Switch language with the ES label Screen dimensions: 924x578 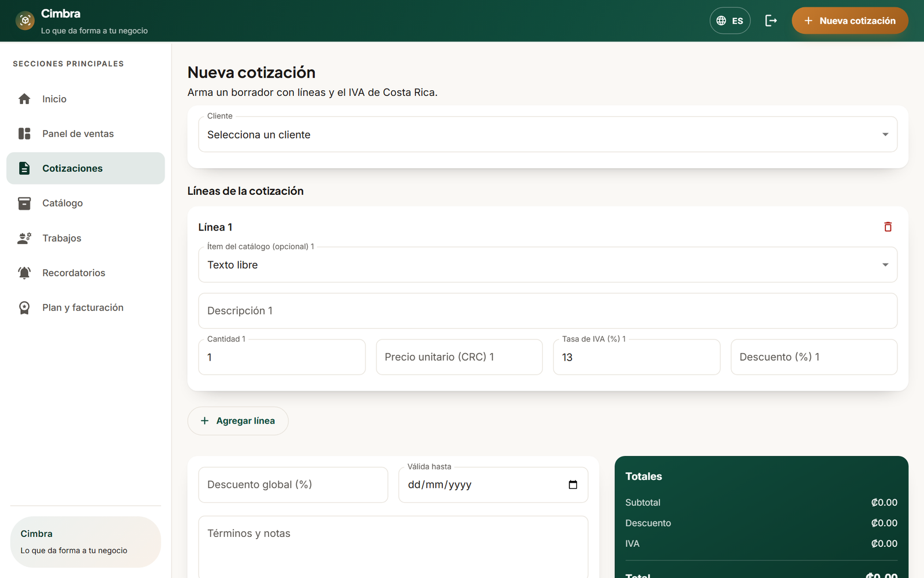737,21
